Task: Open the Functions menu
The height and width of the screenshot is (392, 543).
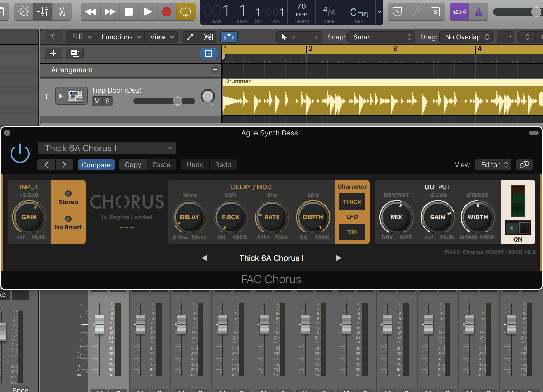Action: click(x=121, y=37)
